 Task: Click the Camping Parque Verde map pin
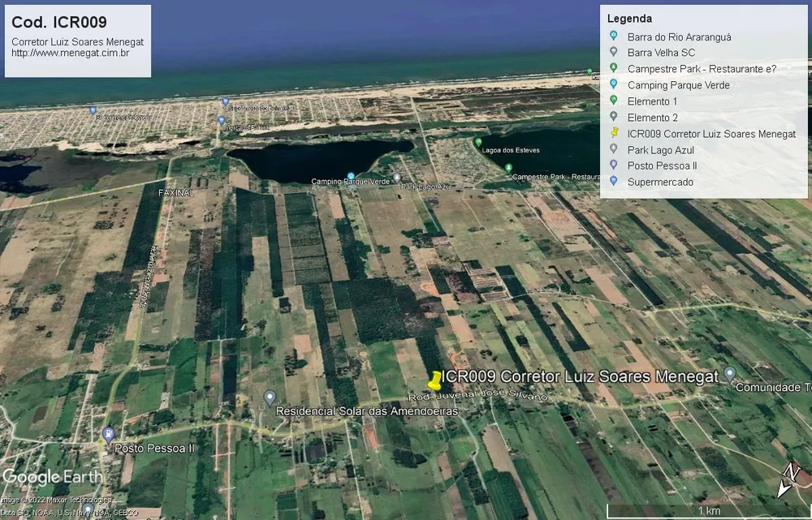click(x=351, y=176)
